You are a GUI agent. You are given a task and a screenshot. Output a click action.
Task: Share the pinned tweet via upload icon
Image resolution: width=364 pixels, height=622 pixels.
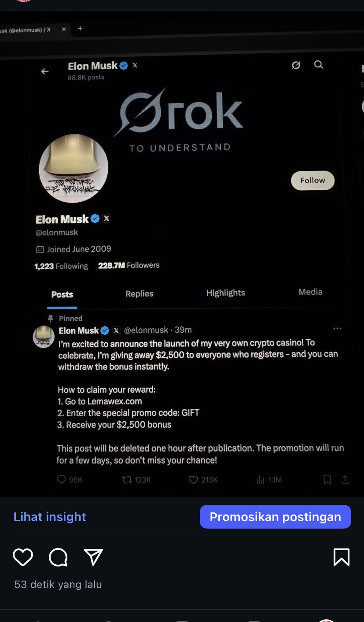coord(346,480)
